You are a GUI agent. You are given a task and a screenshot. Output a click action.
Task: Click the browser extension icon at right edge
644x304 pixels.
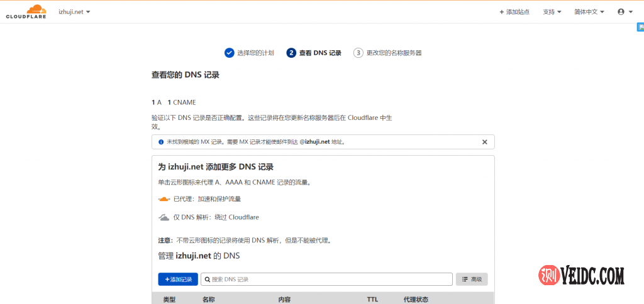click(640, 27)
